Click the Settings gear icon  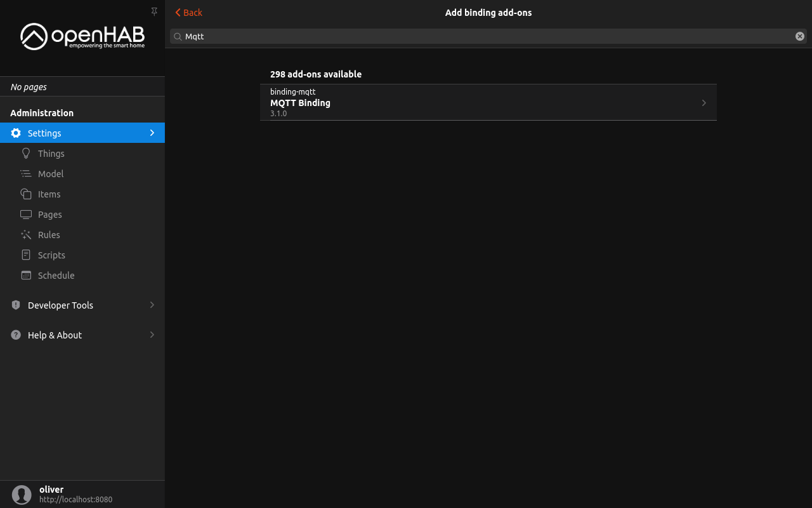tap(16, 133)
